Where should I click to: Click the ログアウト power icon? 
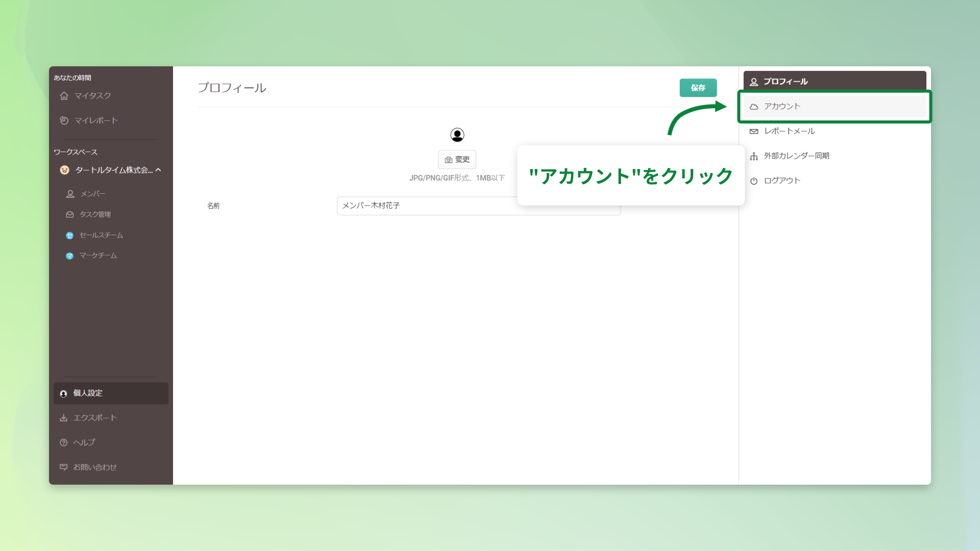[x=754, y=180]
